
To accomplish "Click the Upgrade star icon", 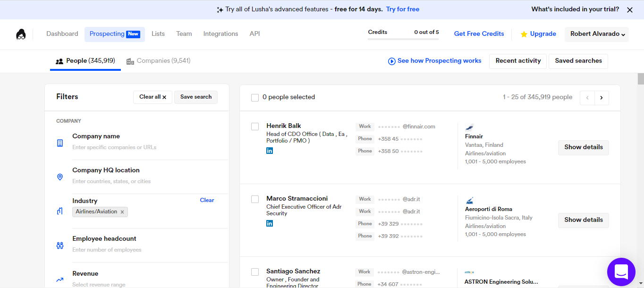I will [524, 34].
